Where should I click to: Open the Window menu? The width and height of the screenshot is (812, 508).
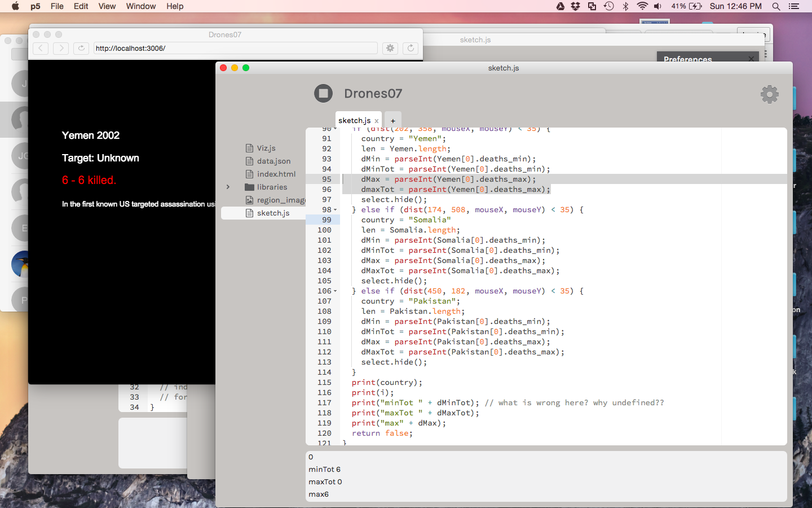140,6
